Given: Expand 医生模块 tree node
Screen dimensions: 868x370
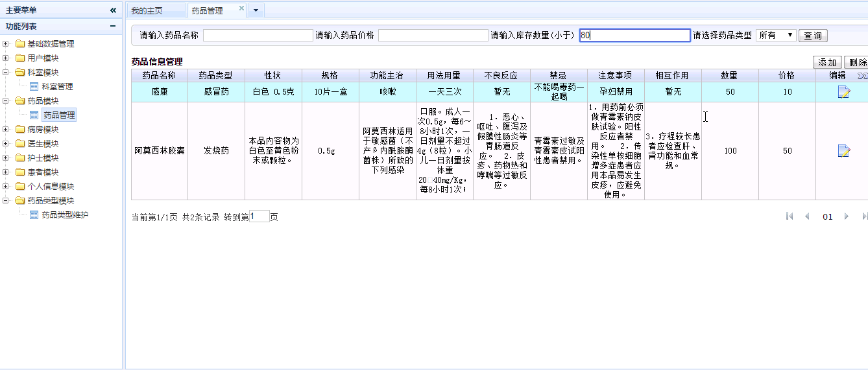Looking at the screenshot, I should click(6, 144).
